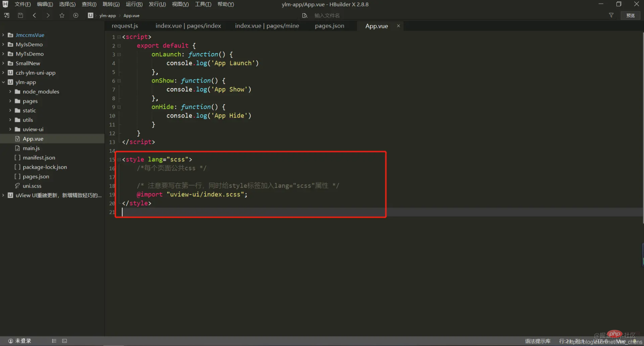644x346 pixels.
Task: Close the App.vue tab
Action: 399,26
